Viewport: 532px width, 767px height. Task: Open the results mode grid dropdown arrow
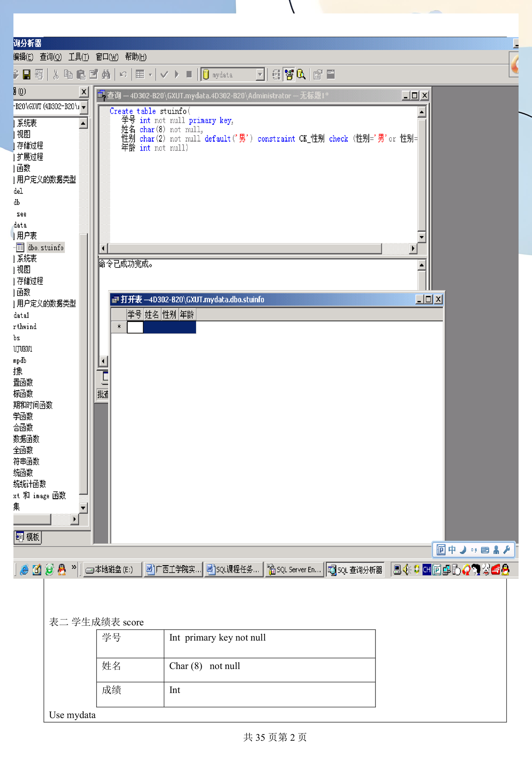(150, 75)
